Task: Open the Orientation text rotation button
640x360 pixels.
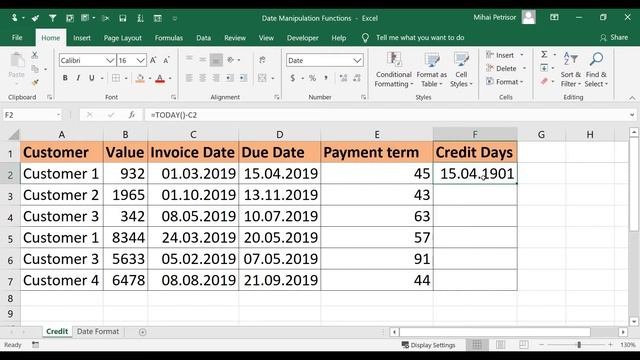Action: [231, 60]
